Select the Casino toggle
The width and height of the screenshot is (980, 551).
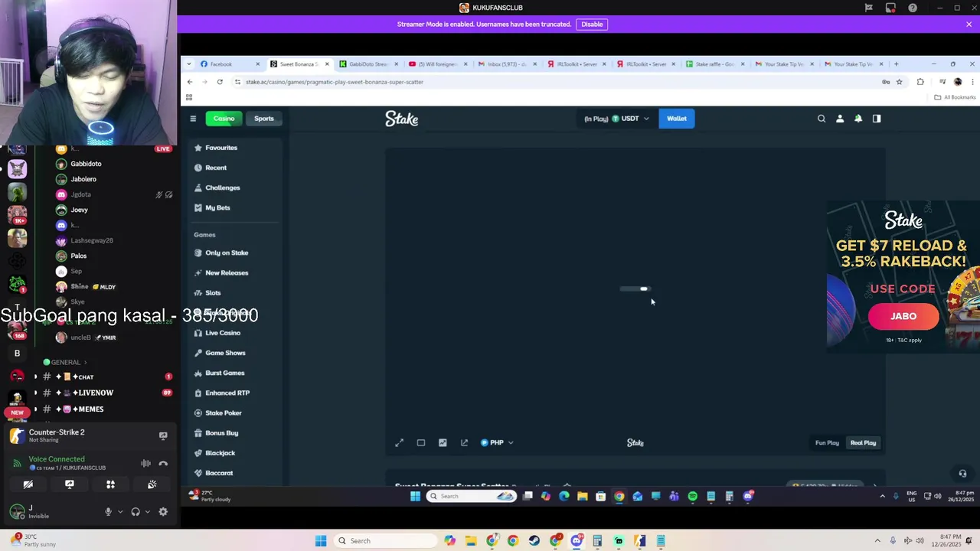click(224, 119)
